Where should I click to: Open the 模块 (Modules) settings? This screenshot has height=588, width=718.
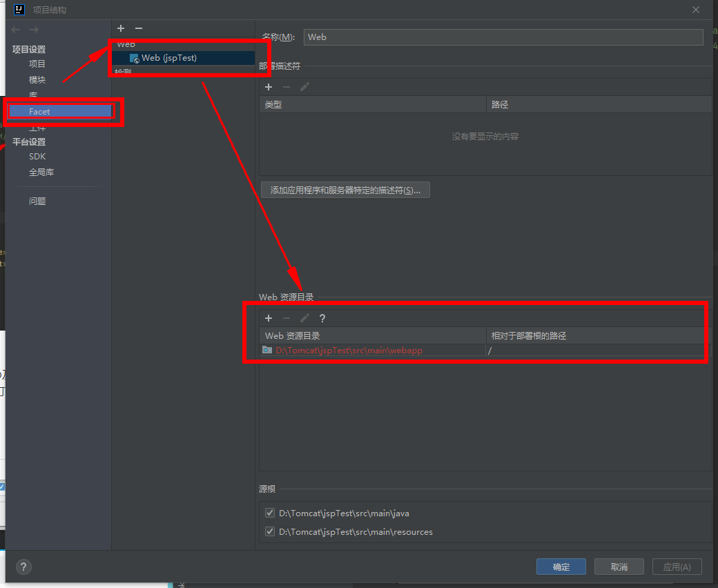(37, 80)
